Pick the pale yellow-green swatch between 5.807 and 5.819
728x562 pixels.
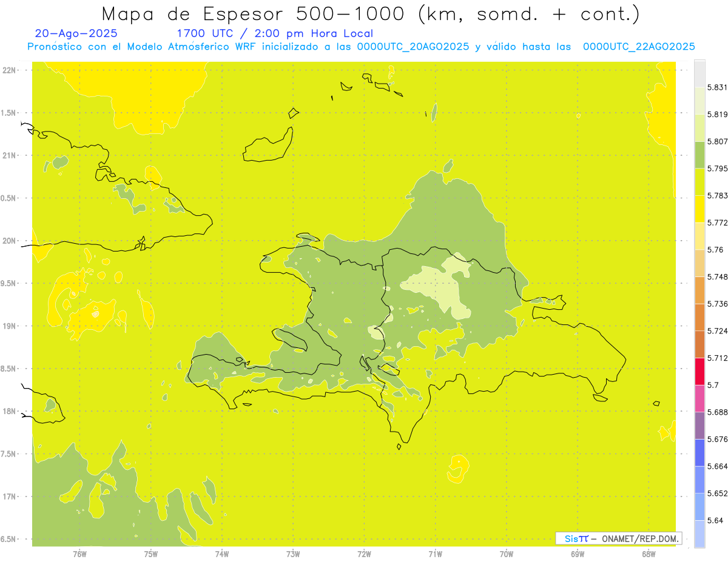pos(699,127)
